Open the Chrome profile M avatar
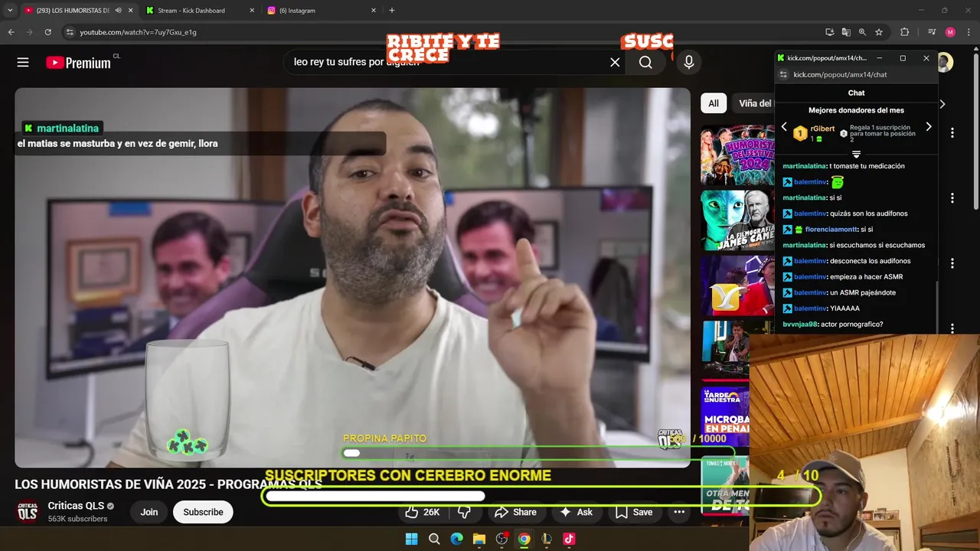 click(x=950, y=32)
